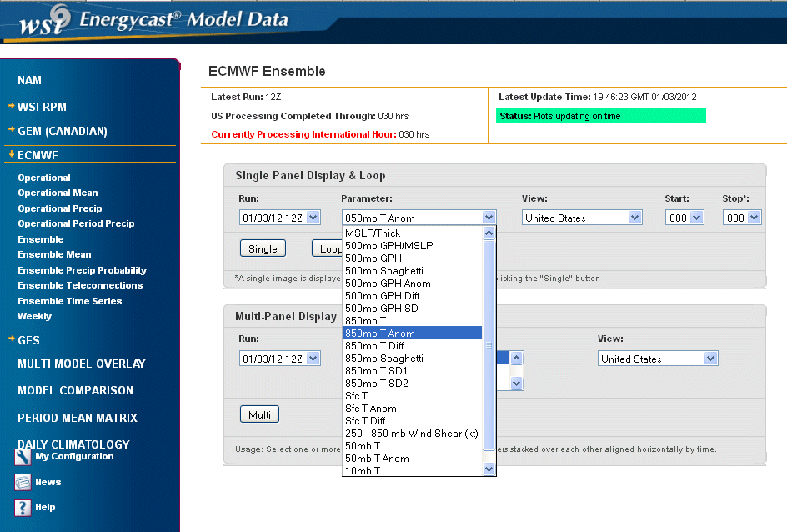Open Ensemble Teleconnections sidebar link
Screen dimensions: 787x532
tap(80, 285)
